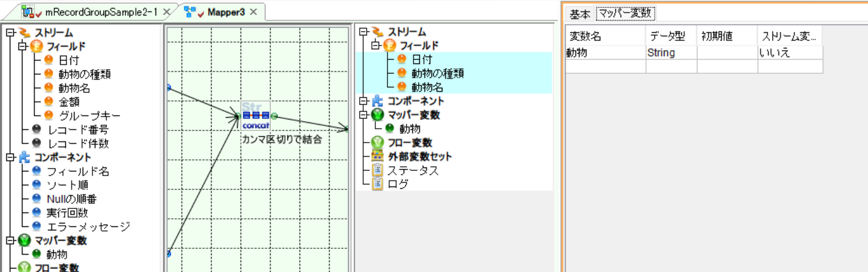The width and height of the screenshot is (868, 272).
Task: Click the empty 初期値 cell for 動物
Action: point(727,53)
